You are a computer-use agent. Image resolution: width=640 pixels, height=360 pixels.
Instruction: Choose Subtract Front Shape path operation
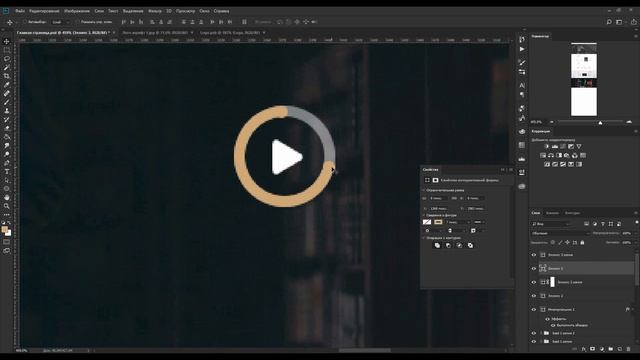(x=448, y=245)
